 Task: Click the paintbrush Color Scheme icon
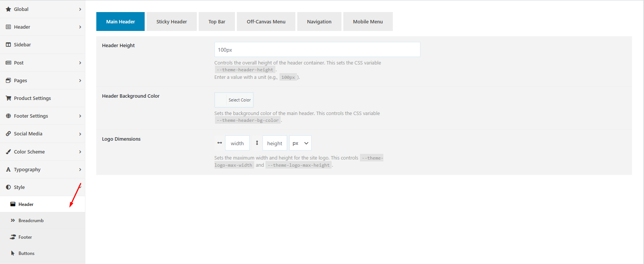point(8,152)
